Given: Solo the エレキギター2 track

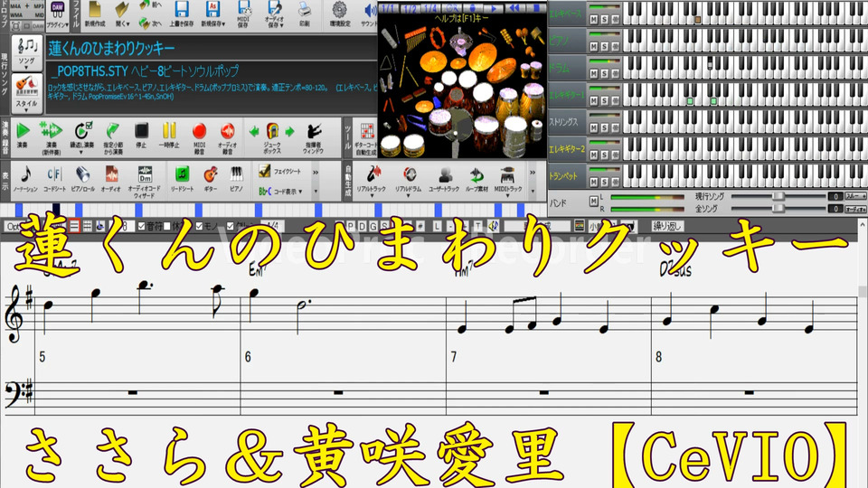Looking at the screenshot, I should click(605, 155).
